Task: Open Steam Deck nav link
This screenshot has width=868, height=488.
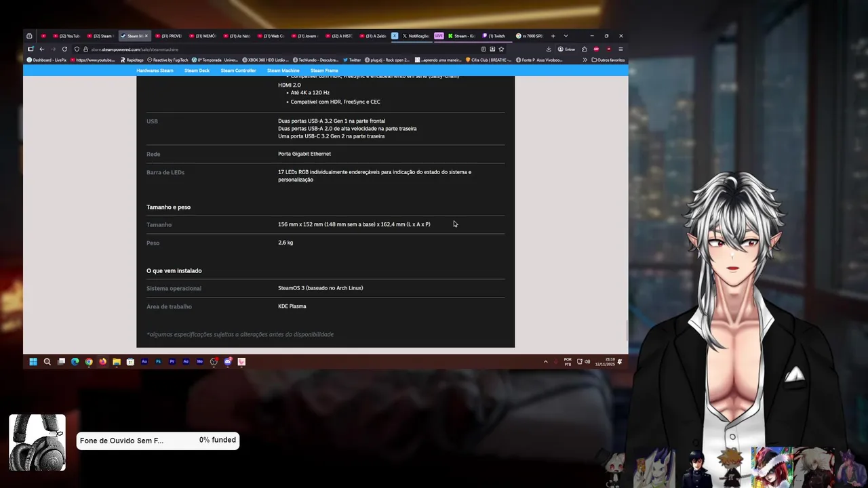Action: point(197,70)
